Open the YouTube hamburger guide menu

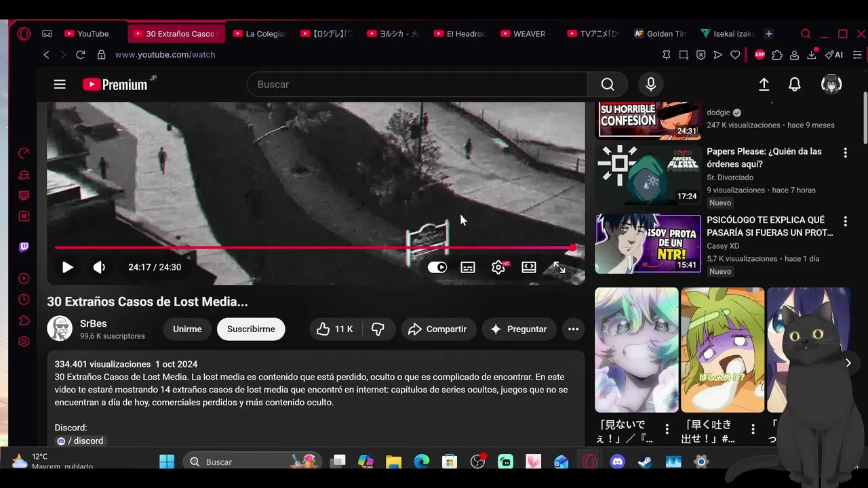tap(60, 84)
